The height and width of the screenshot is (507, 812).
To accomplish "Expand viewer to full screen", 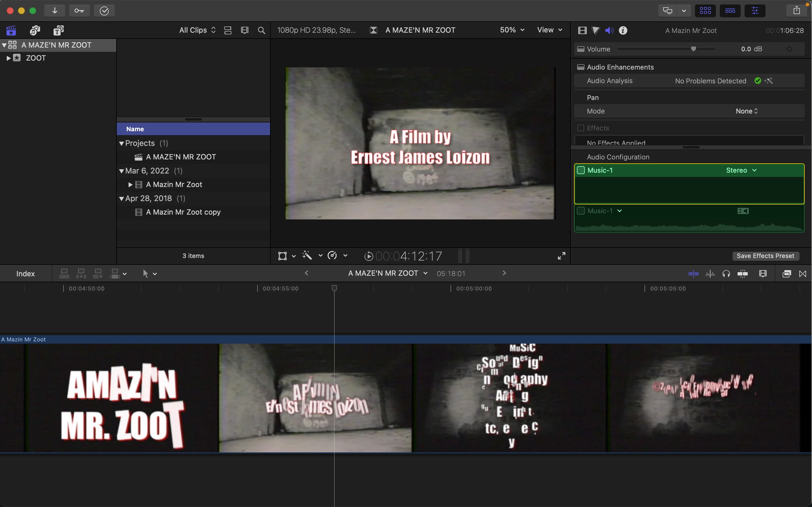I will (x=561, y=256).
